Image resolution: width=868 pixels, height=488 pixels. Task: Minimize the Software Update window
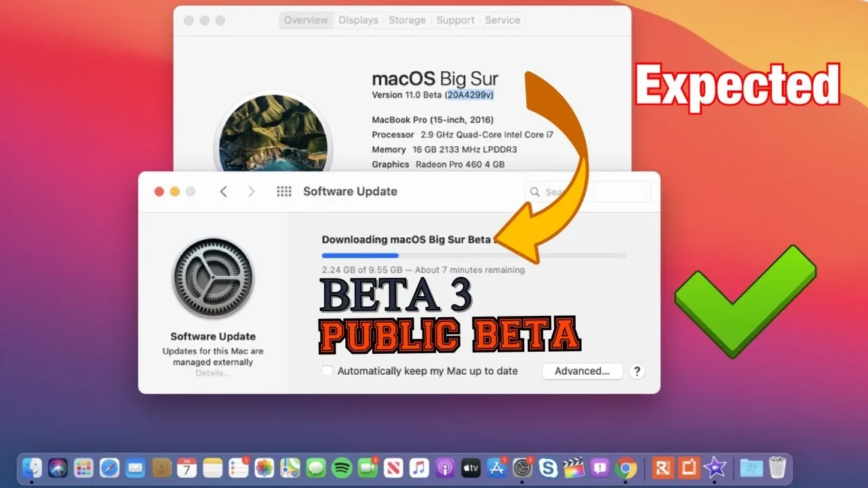(175, 192)
